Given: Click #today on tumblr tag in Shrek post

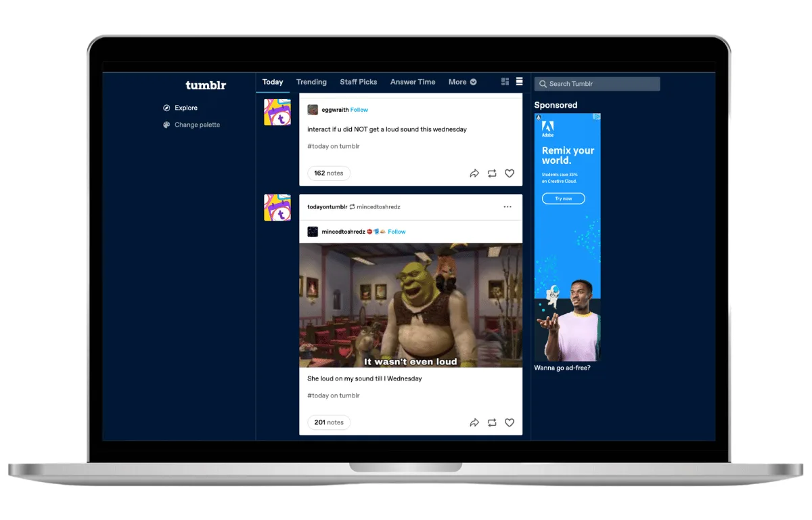Looking at the screenshot, I should 334,395.
